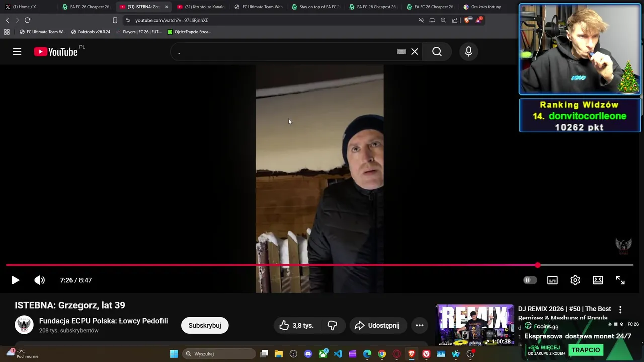Open the browser share page icon
Image resolution: width=644 pixels, height=362 pixels.
tap(455, 20)
